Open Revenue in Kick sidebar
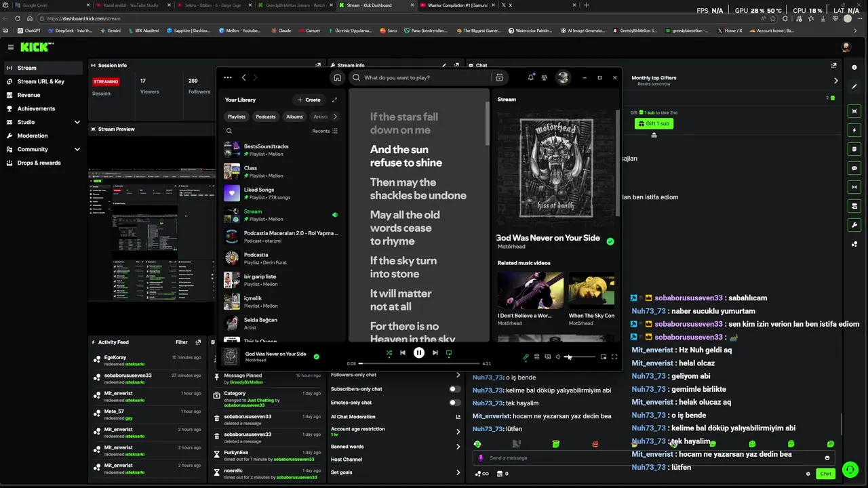The image size is (868, 488). [28, 95]
